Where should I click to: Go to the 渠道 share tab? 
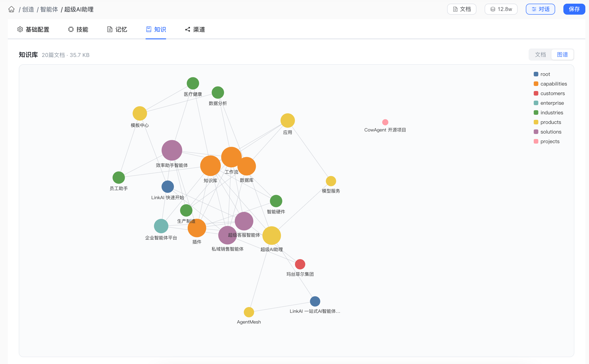195,29
